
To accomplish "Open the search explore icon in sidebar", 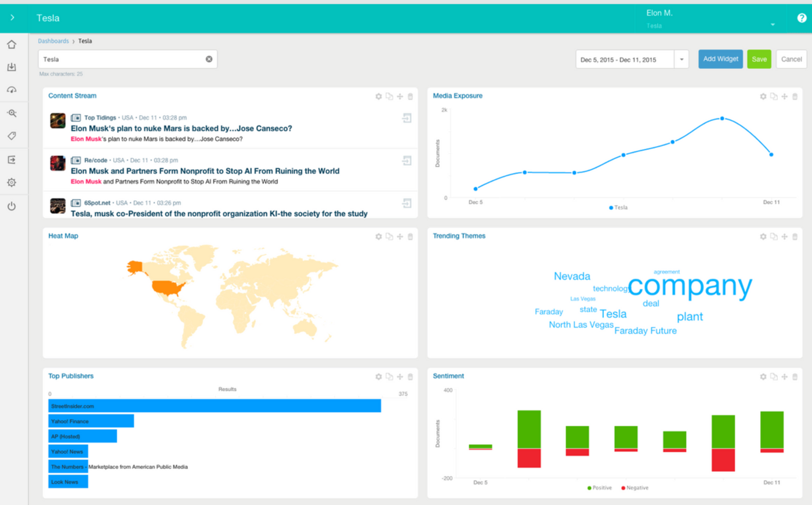I will pyautogui.click(x=12, y=113).
